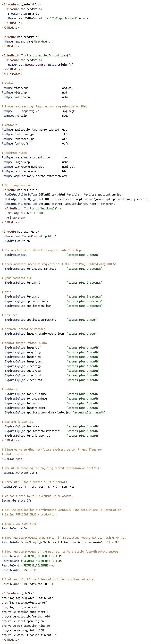The image size is (151, 644).
Task: Click the "BrowserMatch MSIE ie" line
Action: click(24, 14)
